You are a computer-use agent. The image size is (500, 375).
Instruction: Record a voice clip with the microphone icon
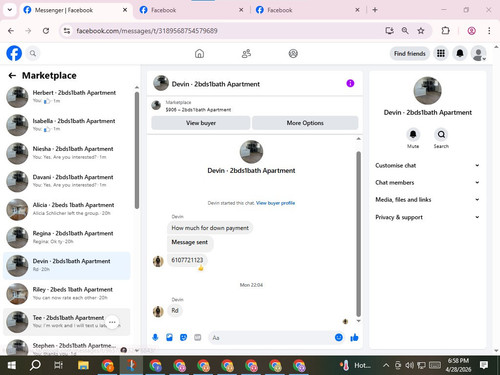pos(155,337)
